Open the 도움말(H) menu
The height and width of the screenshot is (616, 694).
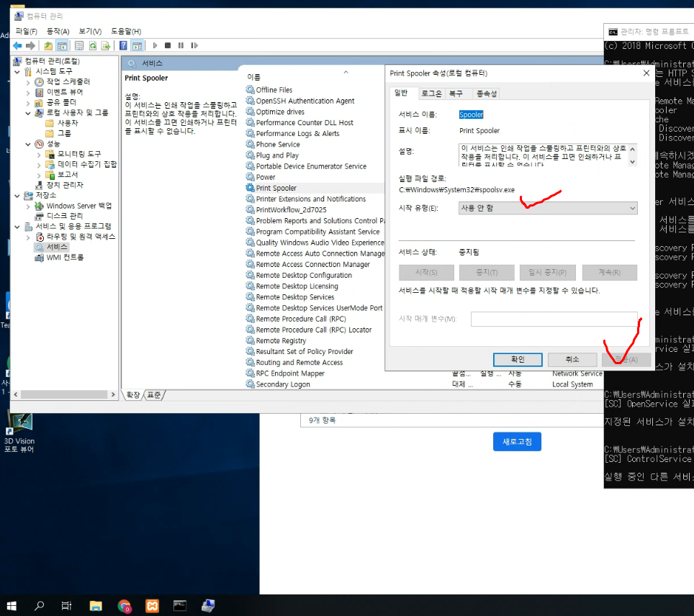point(126,32)
